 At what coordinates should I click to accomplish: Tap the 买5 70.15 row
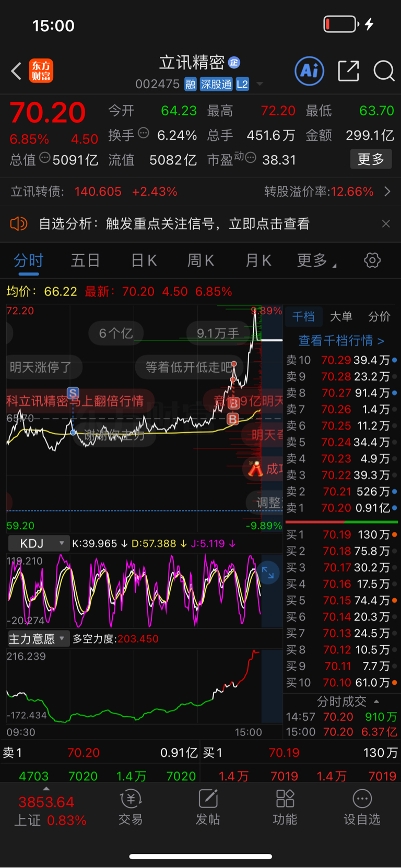click(x=341, y=600)
